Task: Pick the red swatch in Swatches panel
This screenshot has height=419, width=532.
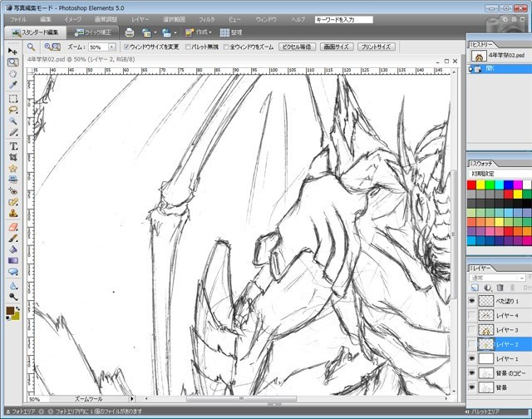Action: click(472, 185)
